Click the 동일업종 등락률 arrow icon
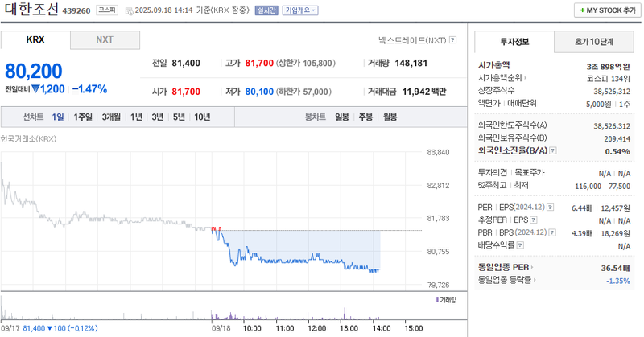The width and height of the screenshot is (644, 337). [535, 280]
